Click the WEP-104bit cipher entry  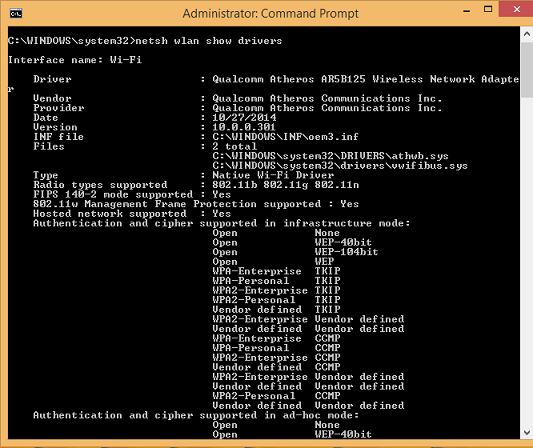[x=346, y=252]
